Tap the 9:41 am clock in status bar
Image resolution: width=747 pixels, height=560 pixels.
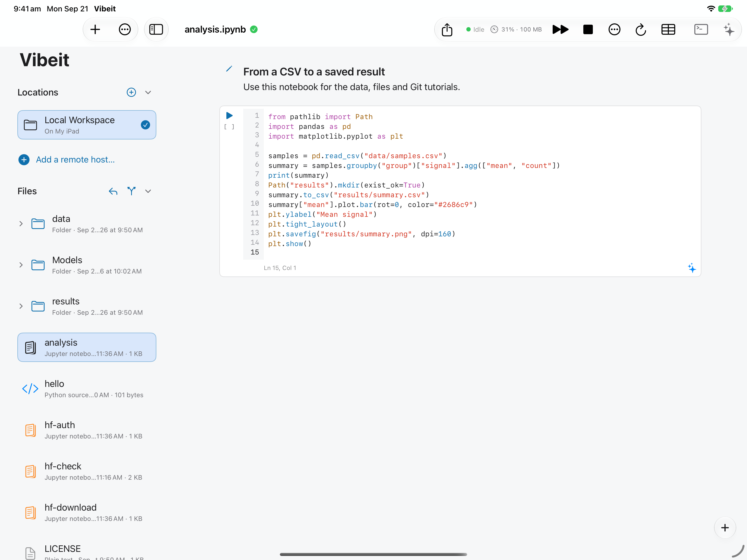pos(27,8)
